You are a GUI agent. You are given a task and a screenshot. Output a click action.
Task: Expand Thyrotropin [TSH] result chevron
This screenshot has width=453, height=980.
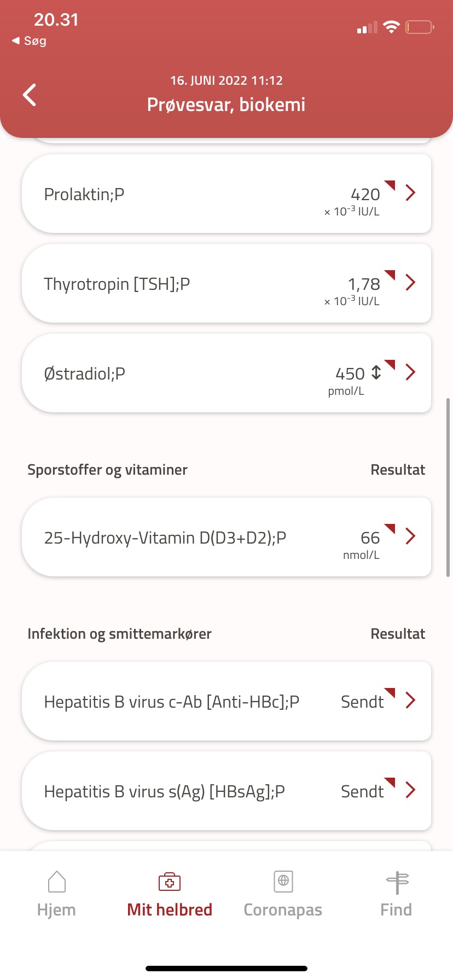(410, 282)
